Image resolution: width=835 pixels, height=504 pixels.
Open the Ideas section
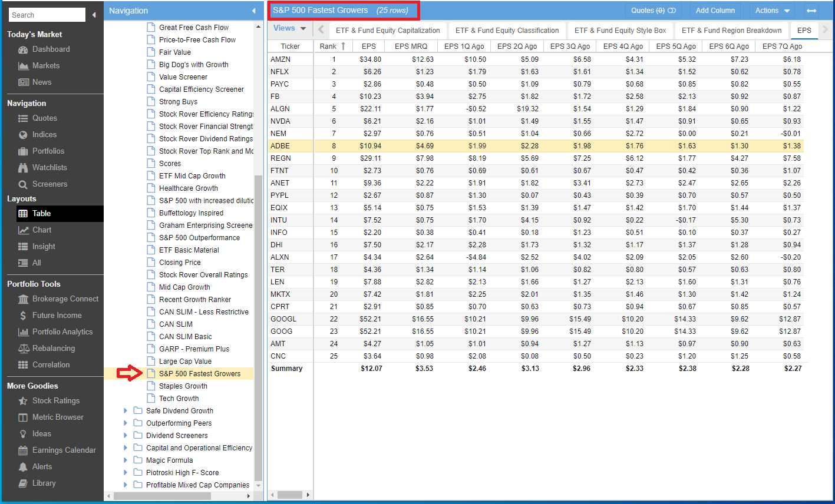(35, 434)
